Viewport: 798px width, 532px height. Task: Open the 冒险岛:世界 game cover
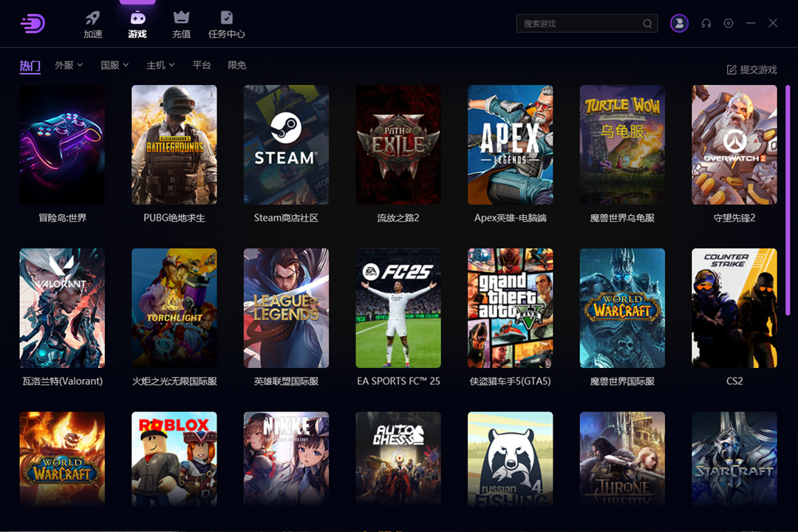[x=62, y=145]
